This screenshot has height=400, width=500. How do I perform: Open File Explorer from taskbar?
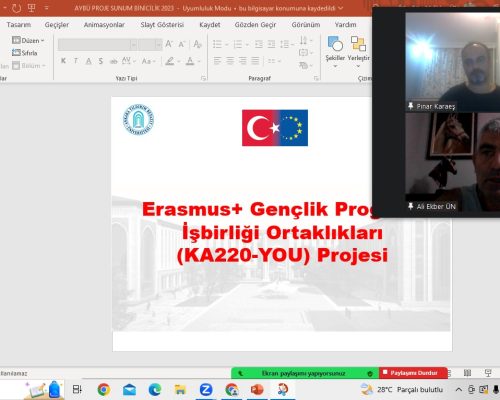[180, 389]
